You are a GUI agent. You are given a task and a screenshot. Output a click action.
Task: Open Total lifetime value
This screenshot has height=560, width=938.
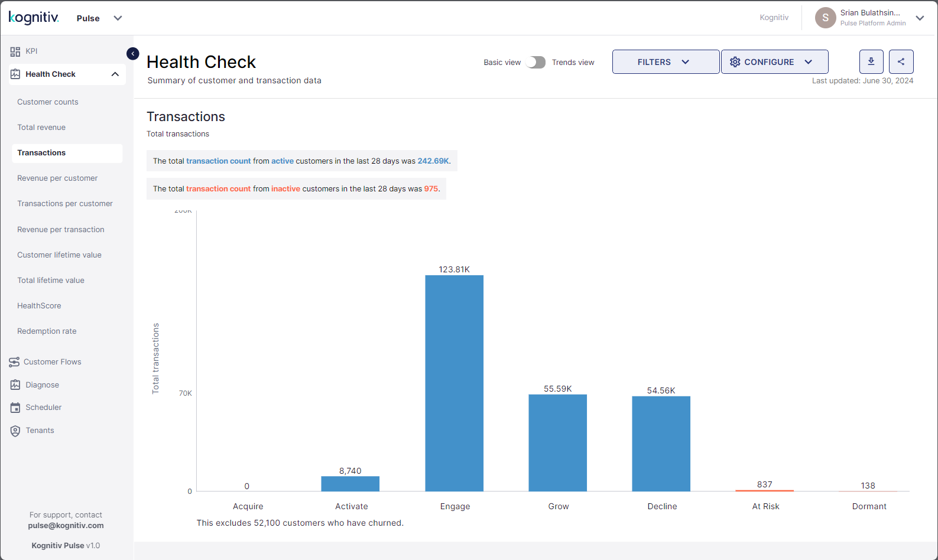[x=51, y=281]
